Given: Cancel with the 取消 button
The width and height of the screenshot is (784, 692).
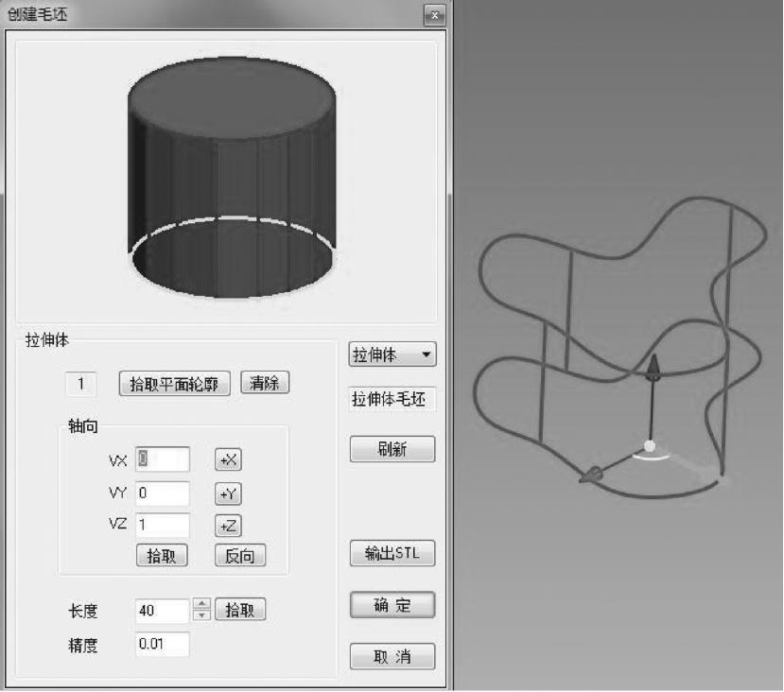Looking at the screenshot, I should point(392,656).
